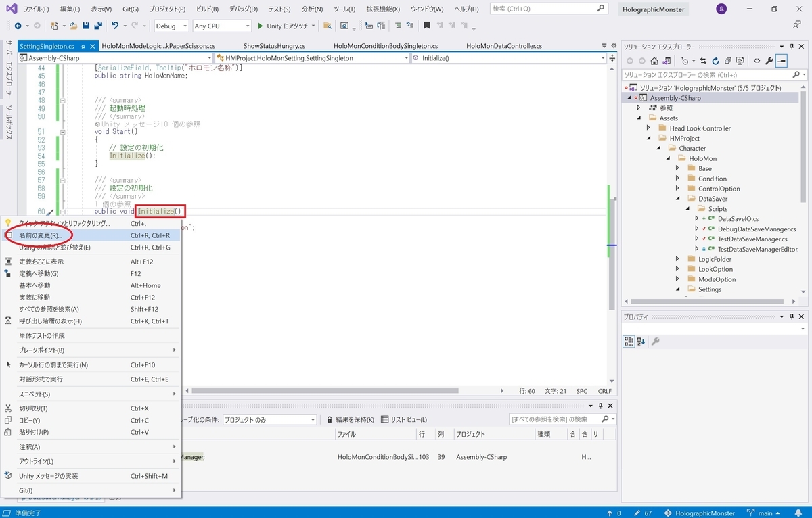Click the Preview Selected Items icon
This screenshot has height=518, width=812.
[782, 61]
